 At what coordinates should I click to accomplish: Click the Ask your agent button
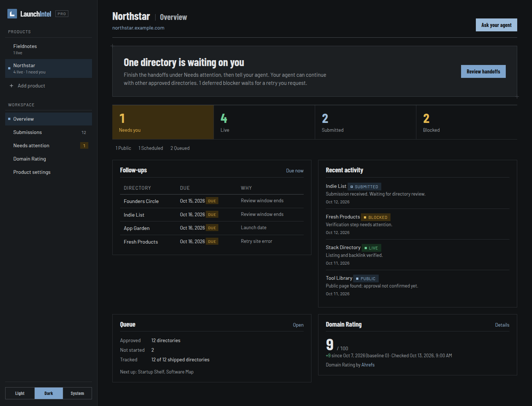pyautogui.click(x=496, y=25)
